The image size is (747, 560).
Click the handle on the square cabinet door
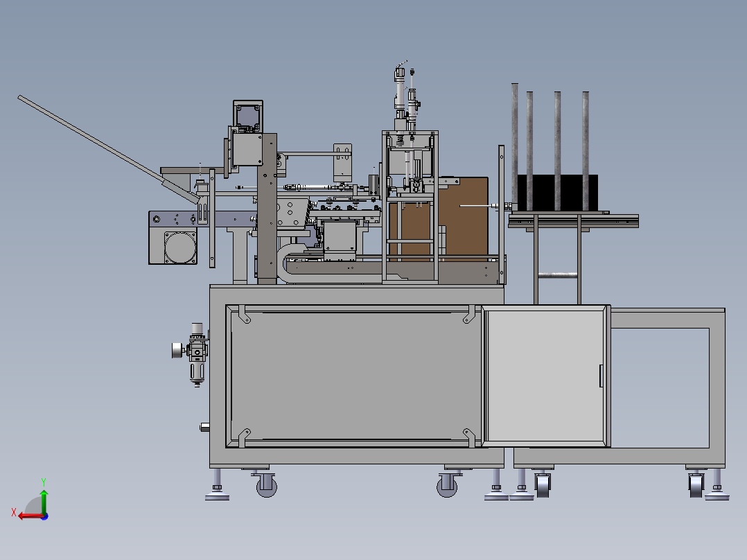tap(601, 376)
